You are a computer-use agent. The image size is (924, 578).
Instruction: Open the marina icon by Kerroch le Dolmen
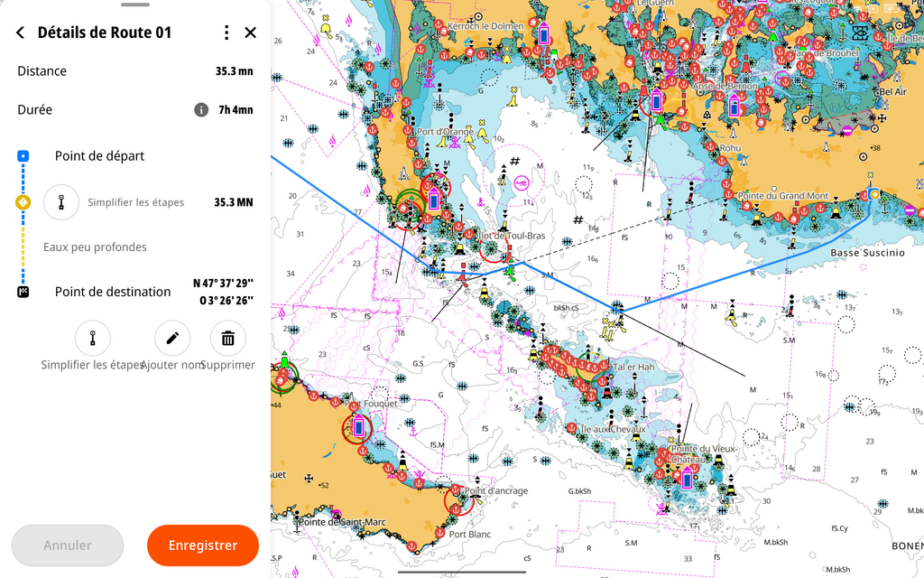tap(544, 34)
